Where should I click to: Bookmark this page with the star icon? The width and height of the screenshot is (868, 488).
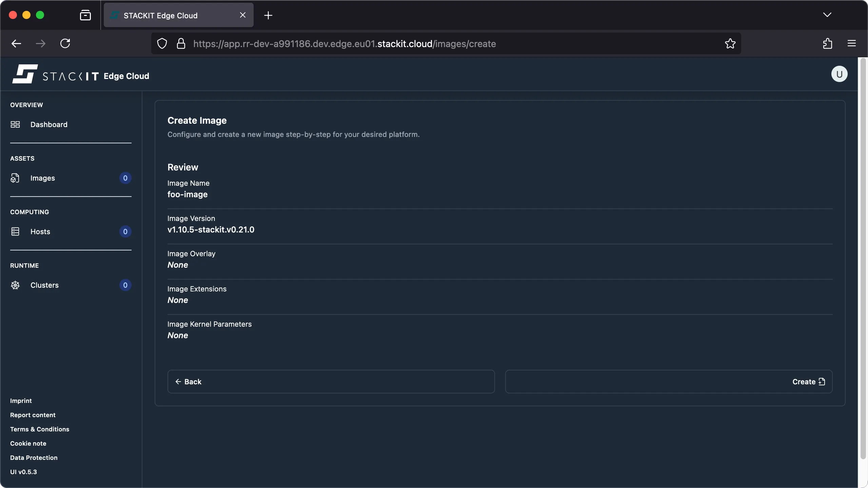[730, 43]
